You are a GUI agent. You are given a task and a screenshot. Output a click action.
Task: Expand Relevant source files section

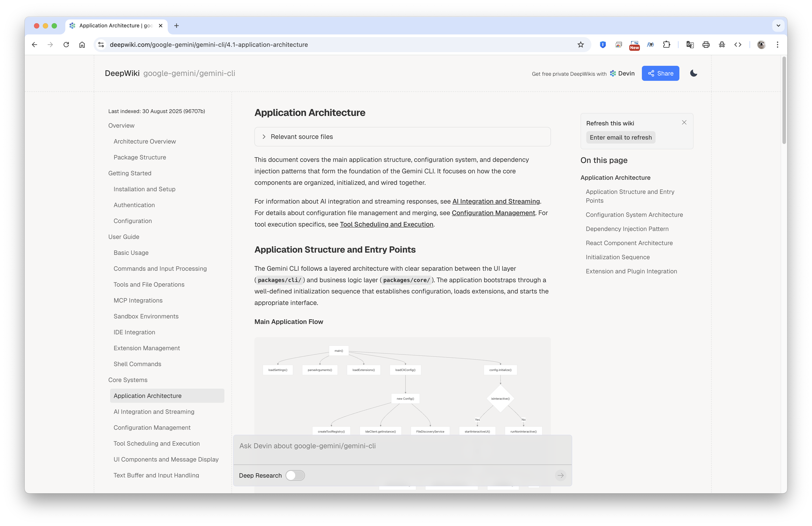click(302, 136)
